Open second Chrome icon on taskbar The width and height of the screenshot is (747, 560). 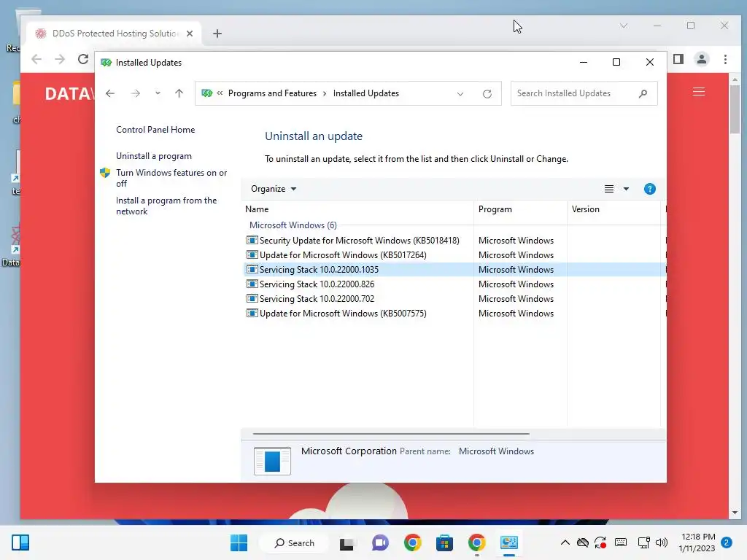tap(477, 542)
